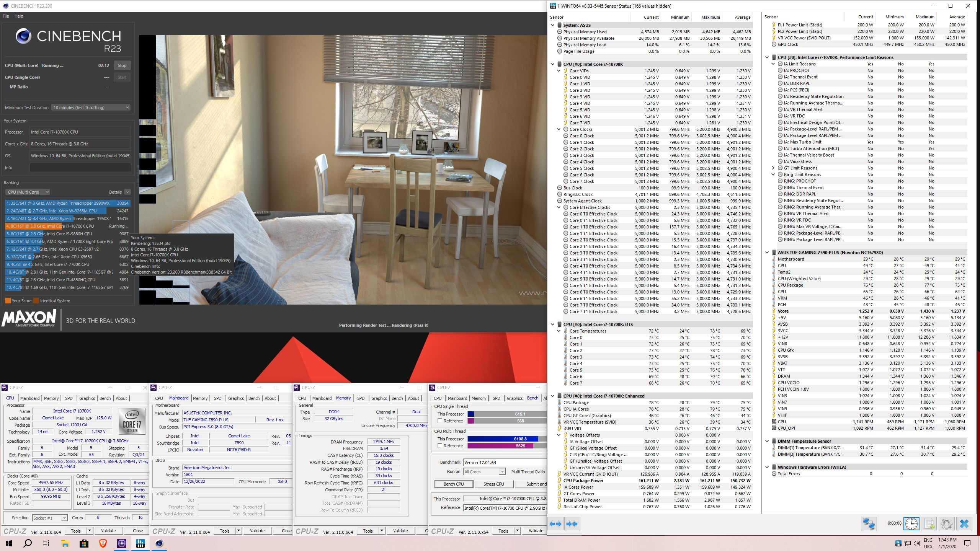Image resolution: width=980 pixels, height=551 pixels.
Task: Click HWiNFO expand columns arrows button
Action: click(x=556, y=524)
